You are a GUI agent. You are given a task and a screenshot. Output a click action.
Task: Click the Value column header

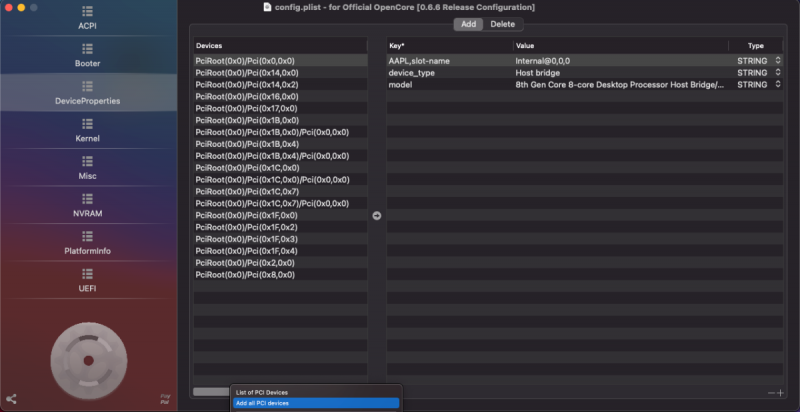(621, 46)
